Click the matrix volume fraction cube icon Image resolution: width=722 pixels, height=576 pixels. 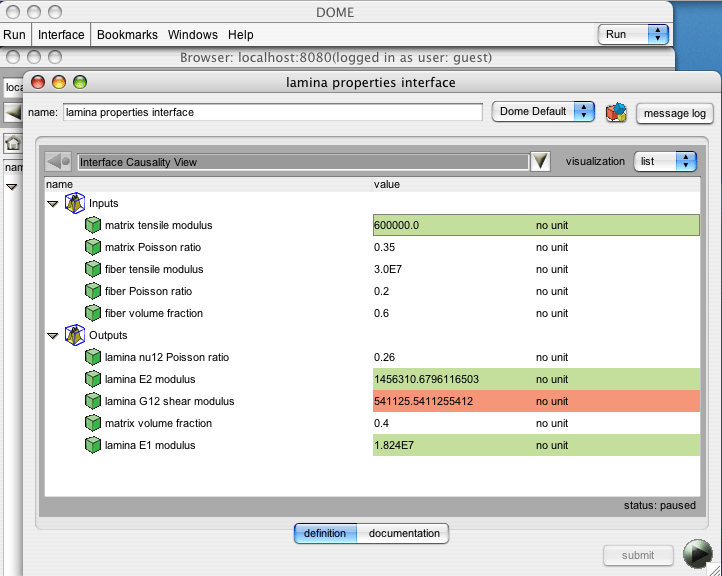(93, 423)
